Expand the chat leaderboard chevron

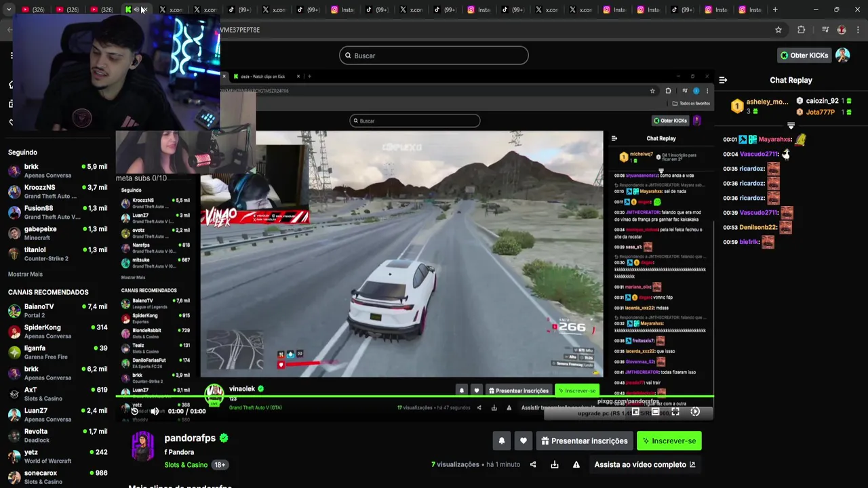[791, 126]
